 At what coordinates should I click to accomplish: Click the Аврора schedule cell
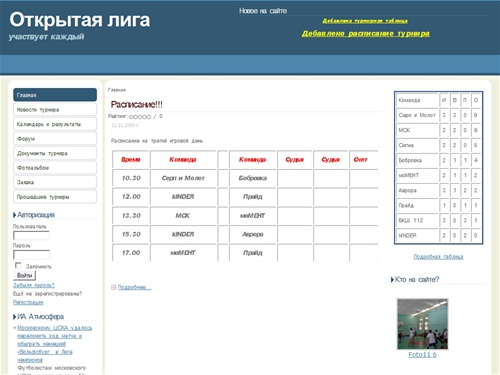pyautogui.click(x=253, y=234)
